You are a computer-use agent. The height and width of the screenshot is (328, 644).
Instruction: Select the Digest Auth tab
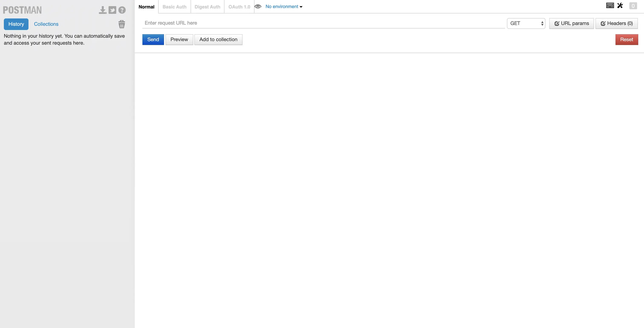[x=207, y=7]
